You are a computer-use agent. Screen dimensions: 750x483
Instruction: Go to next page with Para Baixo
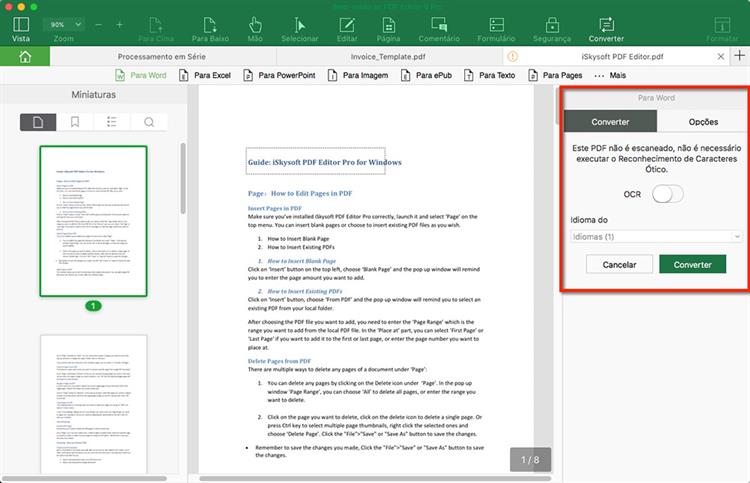tap(210, 29)
